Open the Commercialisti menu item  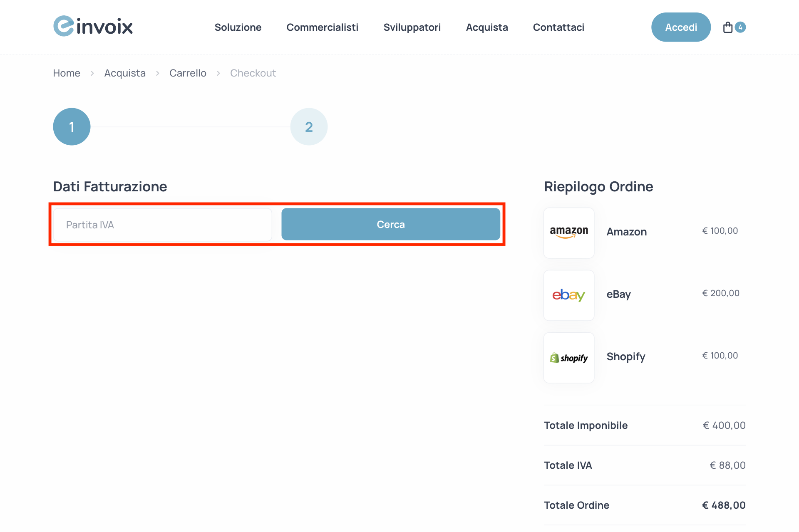323,27
